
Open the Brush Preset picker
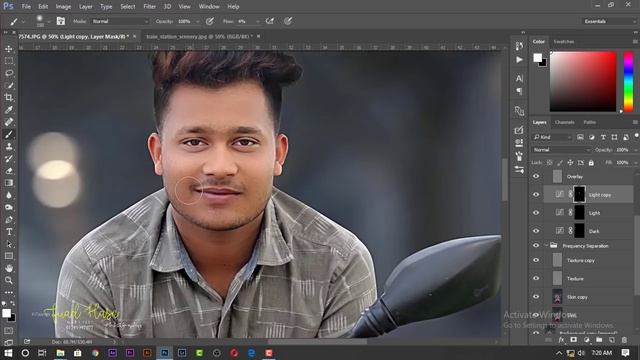point(42,21)
